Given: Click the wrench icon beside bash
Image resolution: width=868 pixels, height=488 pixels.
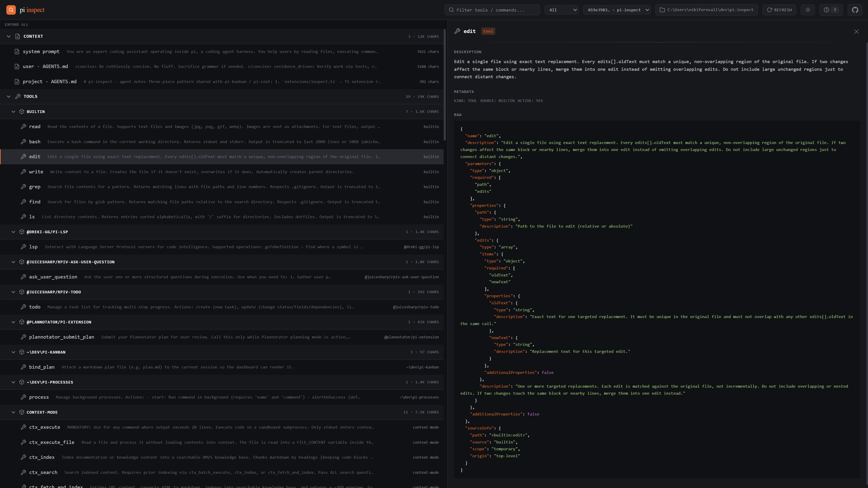Looking at the screenshot, I should (x=23, y=142).
